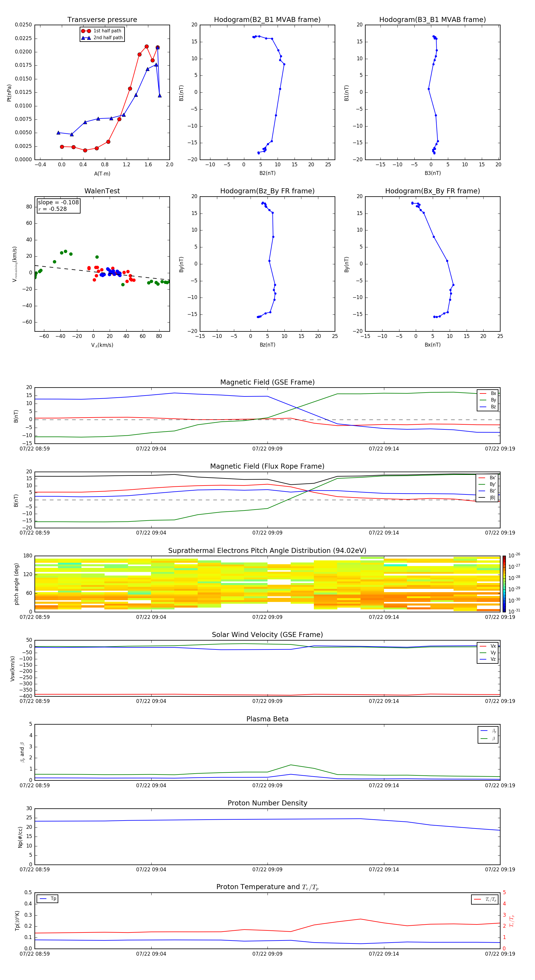
Task: Click the 'r = -0.528' annotation
Action: (x=53, y=209)
